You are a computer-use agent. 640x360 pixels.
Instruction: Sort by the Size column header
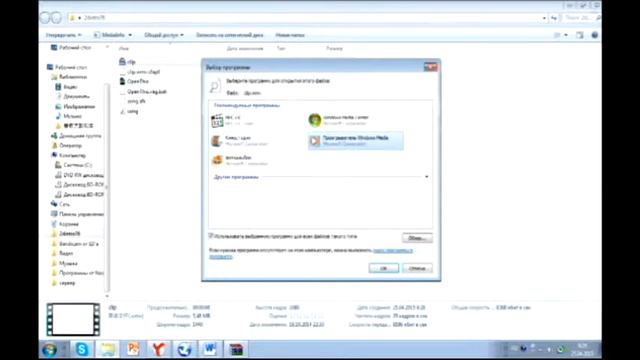(334, 49)
